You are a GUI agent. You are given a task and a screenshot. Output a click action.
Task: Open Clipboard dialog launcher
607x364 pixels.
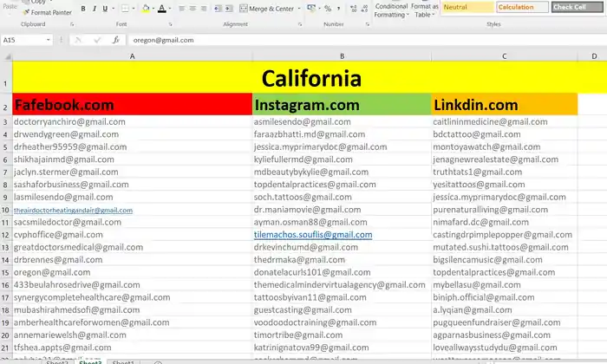click(72, 24)
